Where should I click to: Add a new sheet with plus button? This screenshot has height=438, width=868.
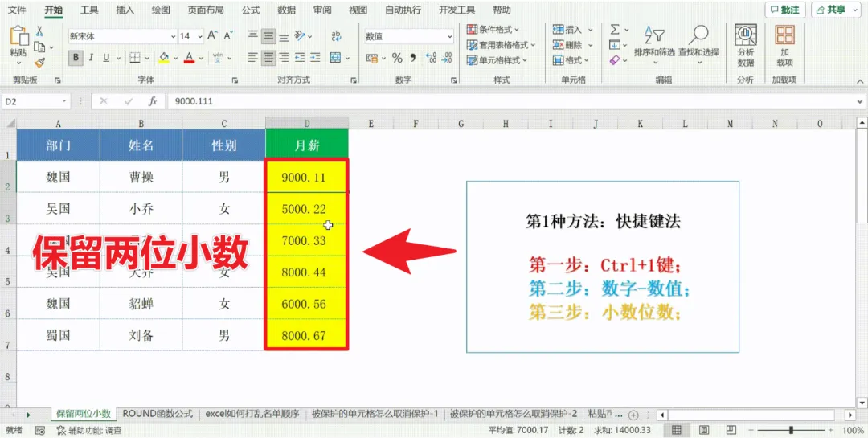pyautogui.click(x=634, y=415)
